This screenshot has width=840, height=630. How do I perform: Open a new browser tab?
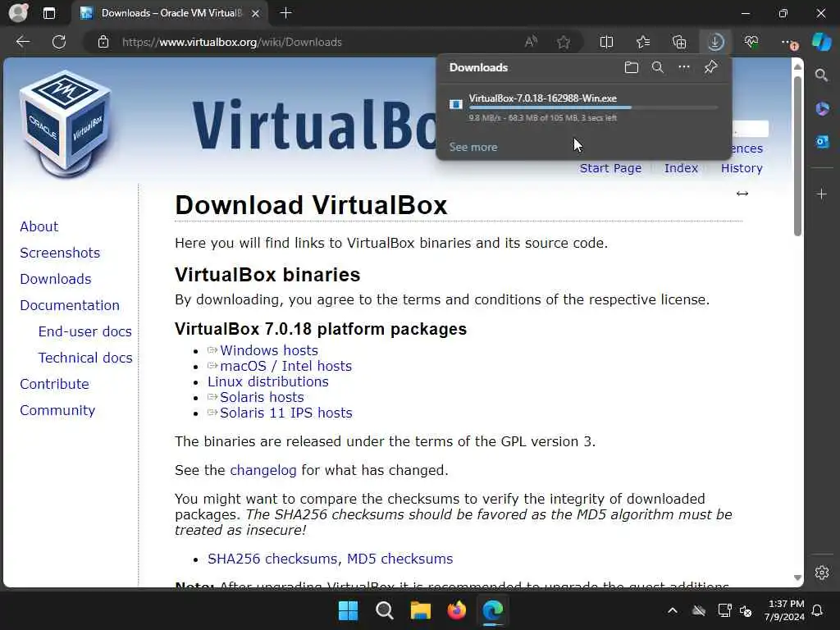(285, 13)
